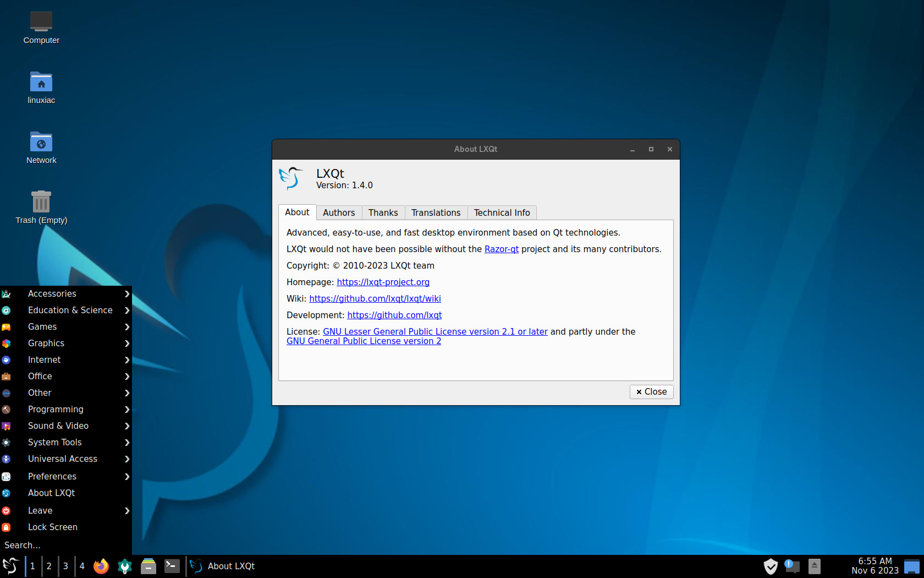Switch to the Thanks tab
924x578 pixels.
[x=383, y=213]
